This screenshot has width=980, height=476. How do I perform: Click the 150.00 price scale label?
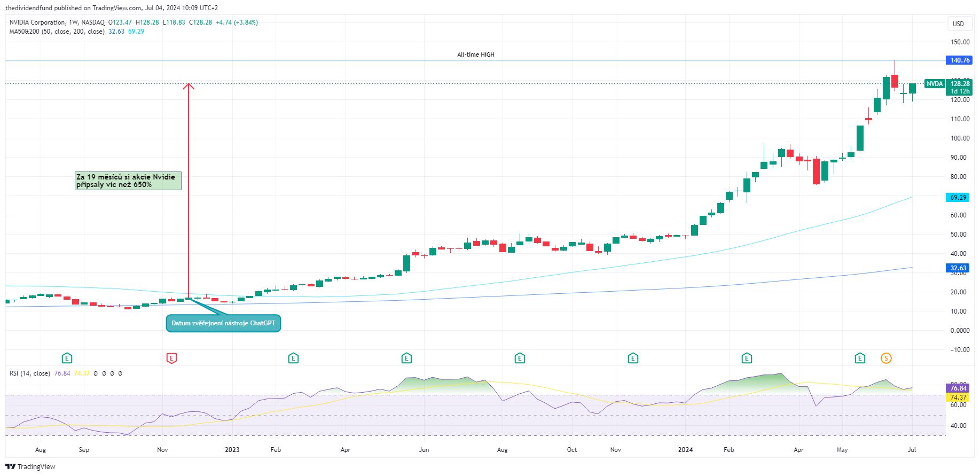[960, 42]
